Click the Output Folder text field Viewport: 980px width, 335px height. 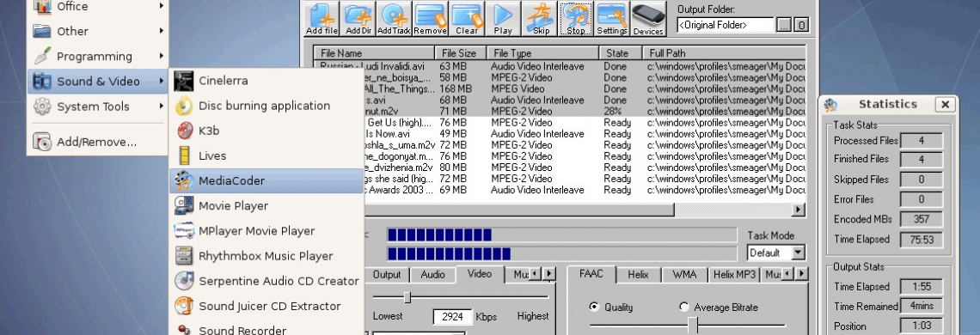click(725, 25)
